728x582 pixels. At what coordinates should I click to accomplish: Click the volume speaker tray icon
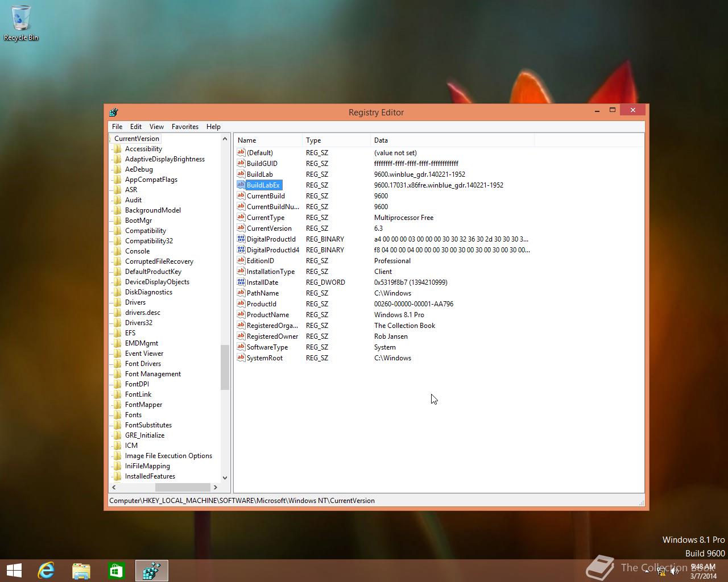[675, 571]
